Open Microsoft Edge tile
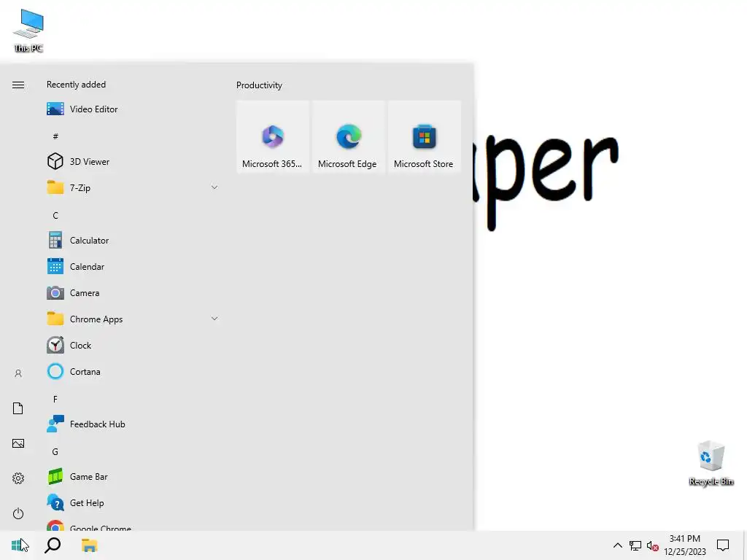747x560 pixels. (x=348, y=136)
